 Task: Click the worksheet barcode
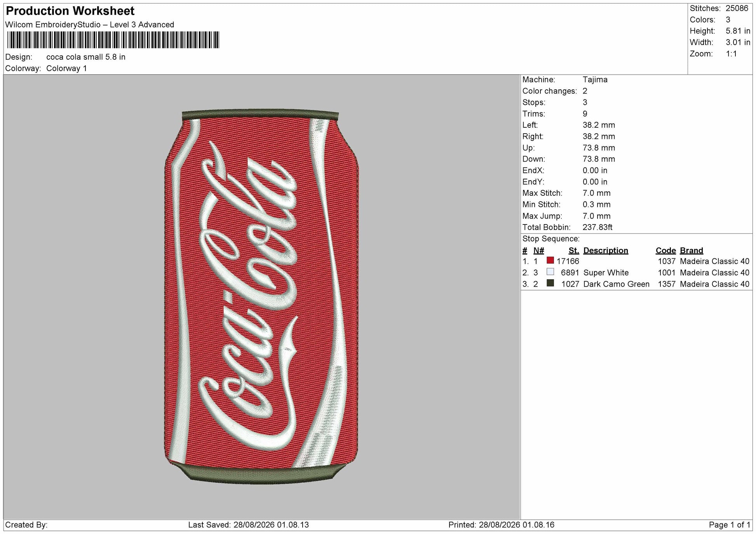(113, 40)
